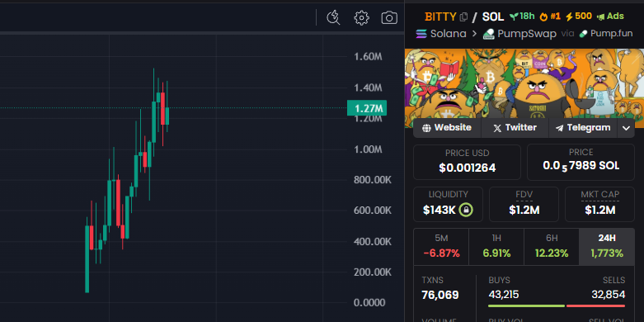Take chart snapshot with camera icon
This screenshot has height=322, width=644.
[x=389, y=17]
